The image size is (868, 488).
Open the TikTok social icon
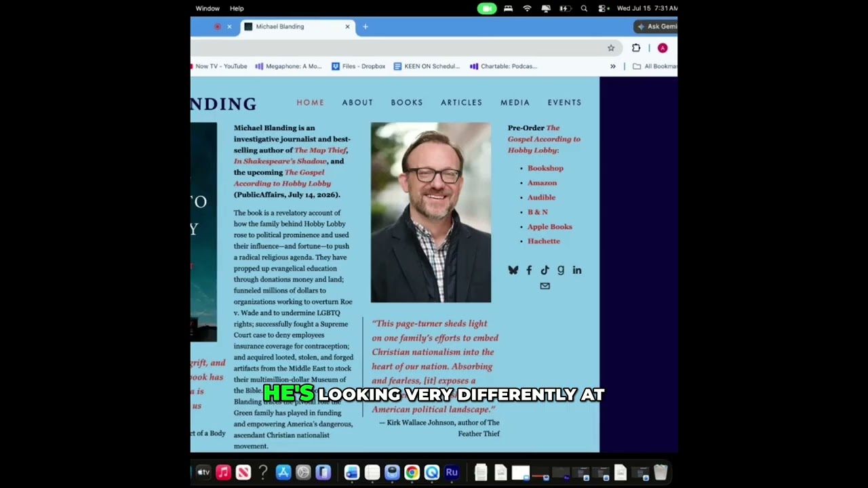545,270
